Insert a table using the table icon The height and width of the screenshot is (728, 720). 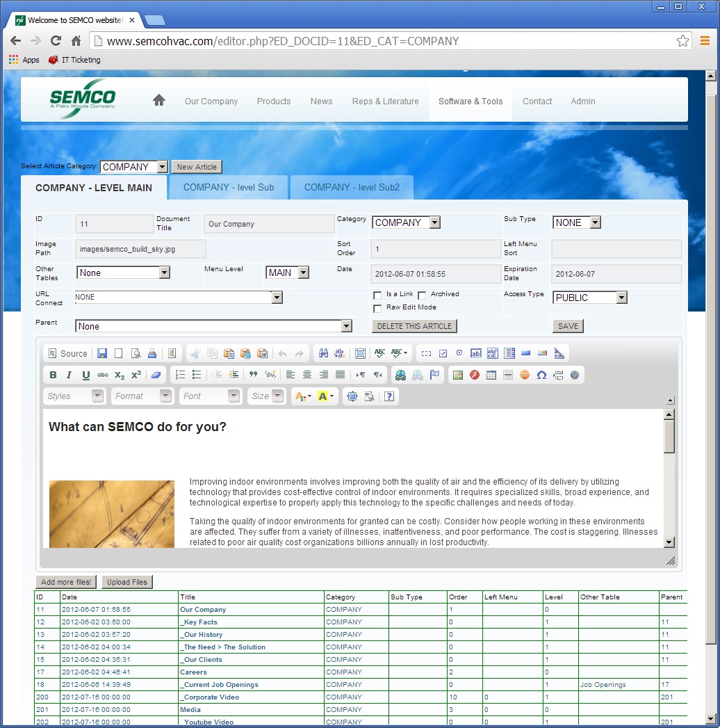pos(491,375)
